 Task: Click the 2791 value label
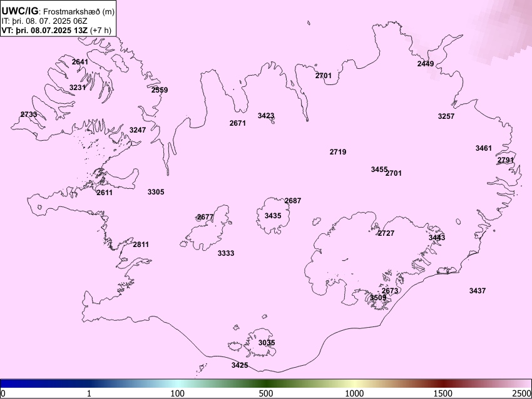tap(506, 160)
